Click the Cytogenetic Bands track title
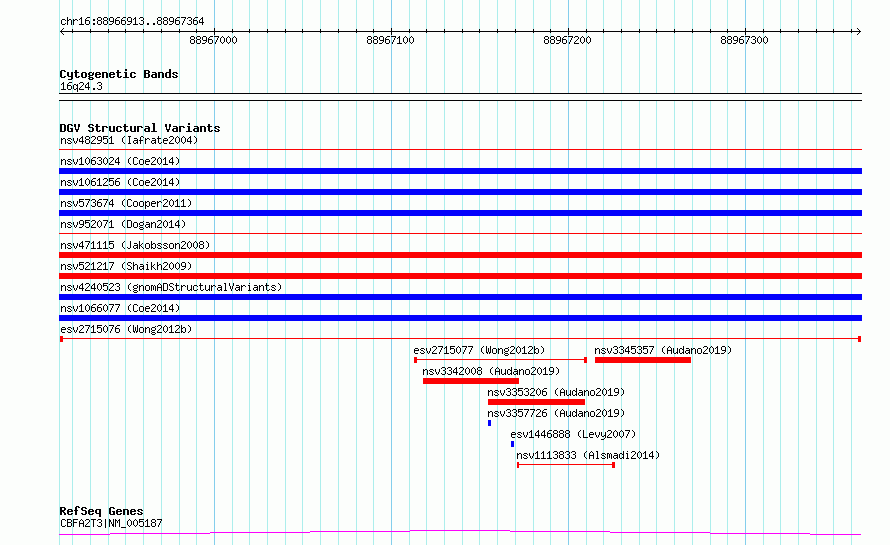890x545 pixels. point(119,74)
